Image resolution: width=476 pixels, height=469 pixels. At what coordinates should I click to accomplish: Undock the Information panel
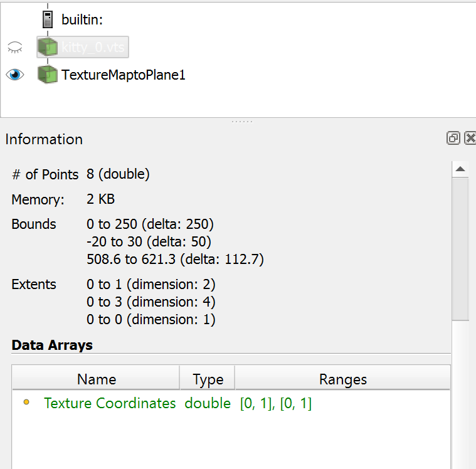pyautogui.click(x=453, y=139)
